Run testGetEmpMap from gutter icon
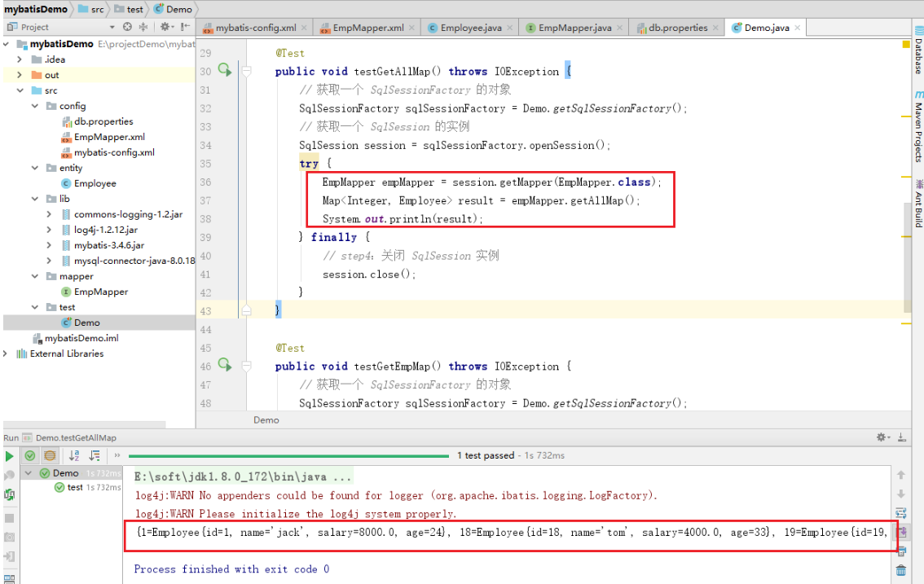The image size is (924, 584). pos(225,364)
